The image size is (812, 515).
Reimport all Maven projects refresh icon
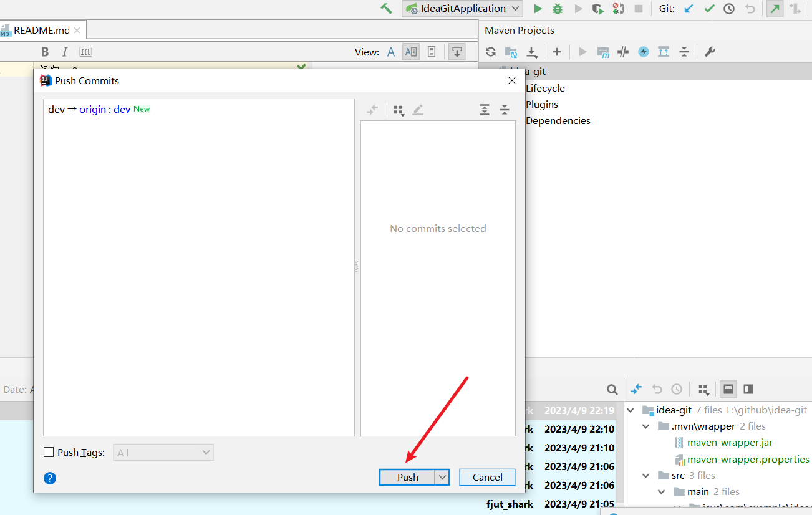[x=491, y=52]
